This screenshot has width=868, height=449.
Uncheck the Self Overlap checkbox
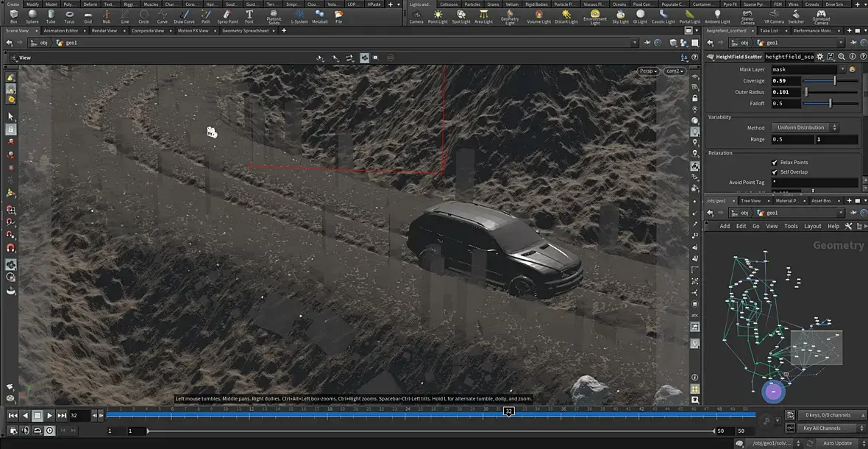[x=775, y=172]
